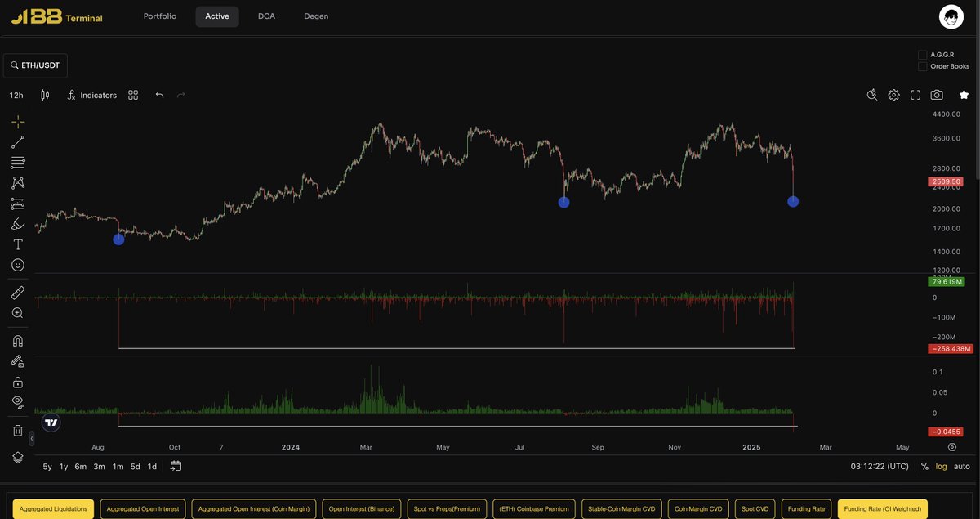Open the ETH/USDT symbol search

pos(35,65)
